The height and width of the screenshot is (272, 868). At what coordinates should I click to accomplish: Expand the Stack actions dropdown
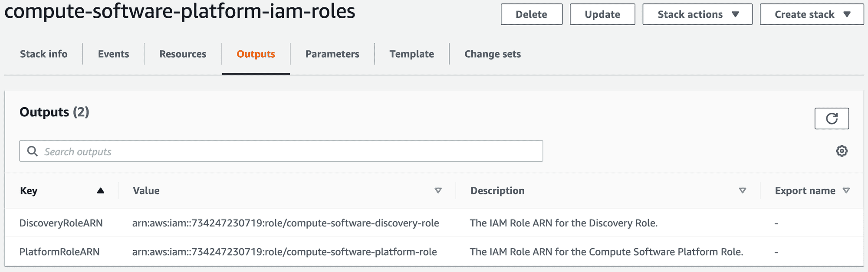click(697, 14)
